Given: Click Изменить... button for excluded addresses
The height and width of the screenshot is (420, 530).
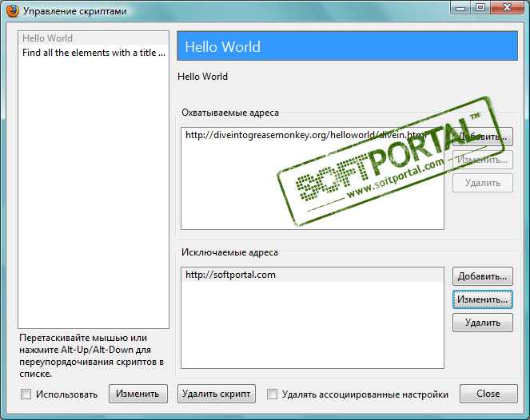Looking at the screenshot, I should point(483,299).
